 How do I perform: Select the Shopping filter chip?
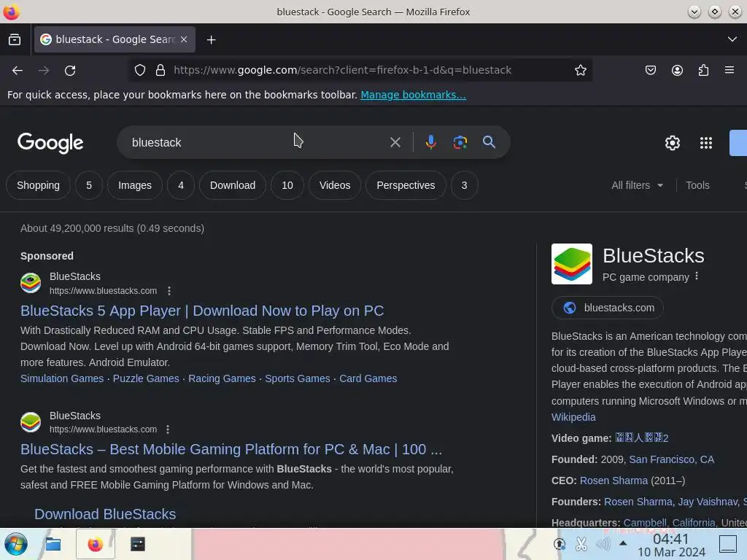tap(39, 185)
